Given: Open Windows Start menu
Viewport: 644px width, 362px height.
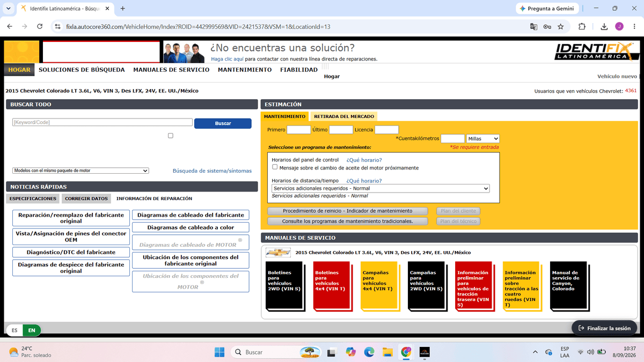Looking at the screenshot, I should (219, 352).
